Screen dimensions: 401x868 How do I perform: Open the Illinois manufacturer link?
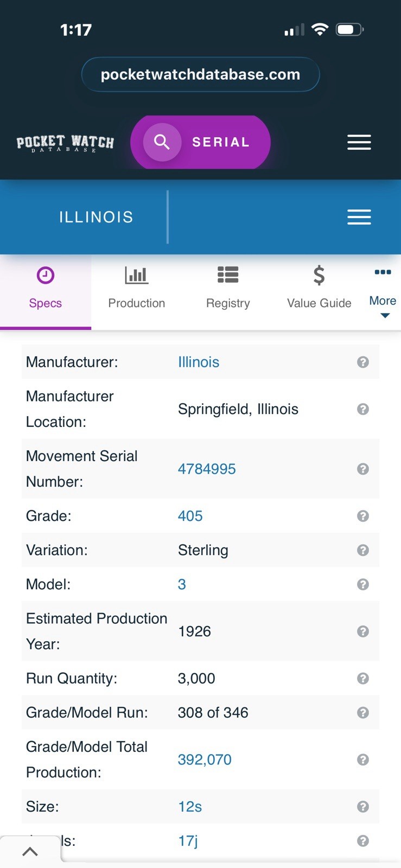tap(199, 362)
